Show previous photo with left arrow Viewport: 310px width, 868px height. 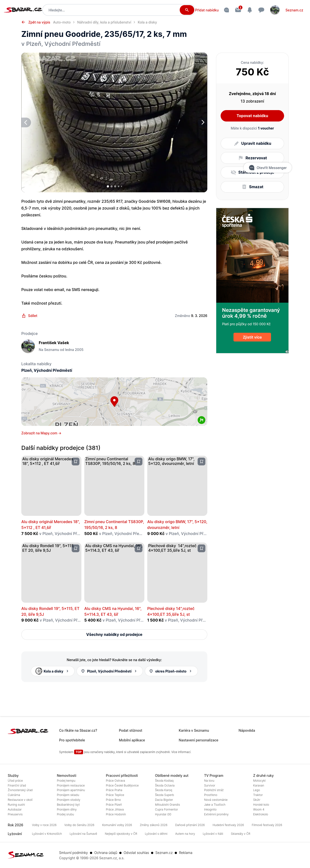[26, 122]
